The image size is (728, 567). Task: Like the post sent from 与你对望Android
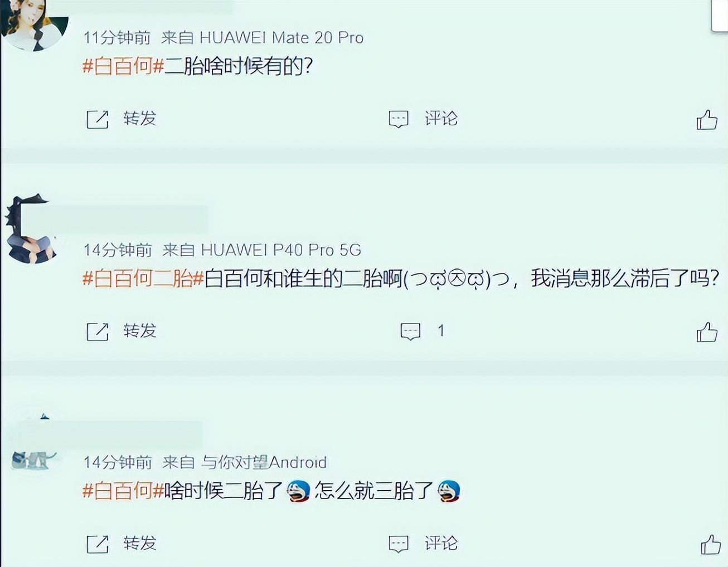pos(711,544)
